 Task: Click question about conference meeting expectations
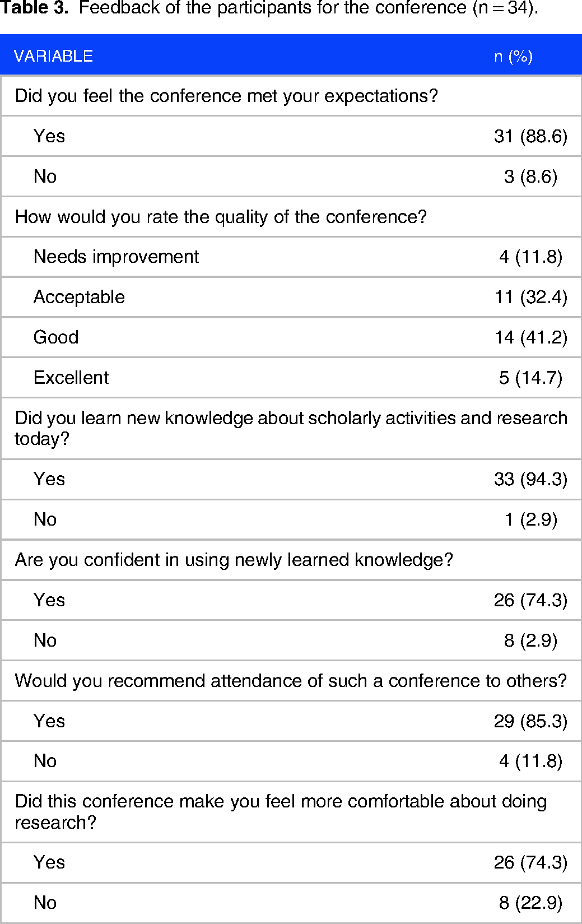226,96
